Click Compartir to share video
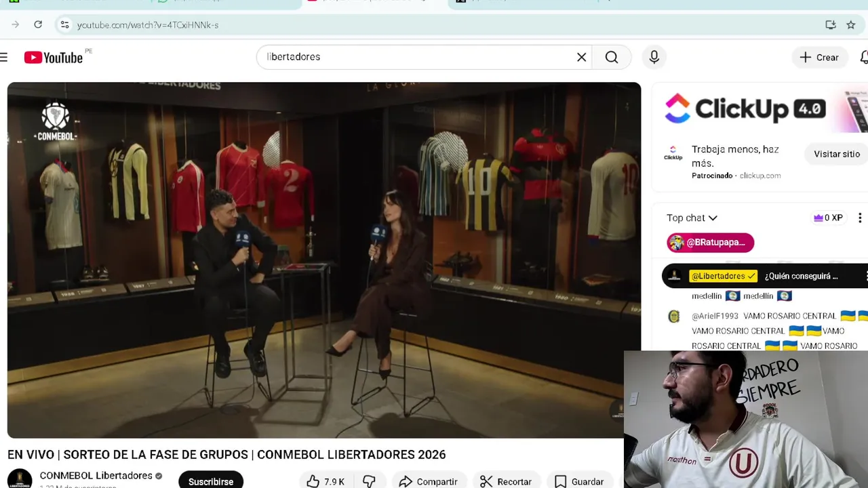This screenshot has height=488, width=868. click(429, 481)
